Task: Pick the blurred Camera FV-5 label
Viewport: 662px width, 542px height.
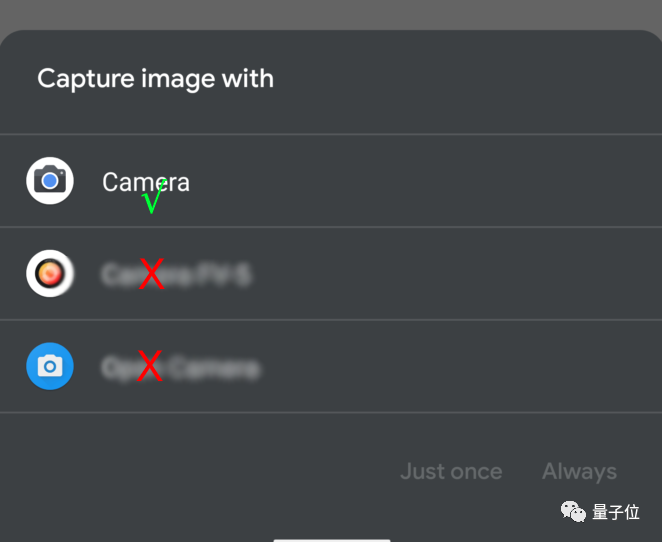Action: pyautogui.click(x=176, y=274)
